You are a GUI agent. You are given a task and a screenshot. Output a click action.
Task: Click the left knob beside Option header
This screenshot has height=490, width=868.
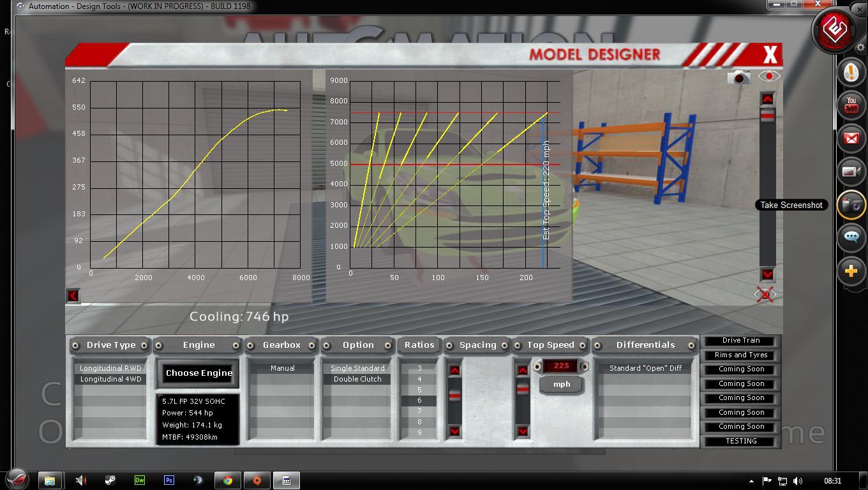tap(327, 345)
